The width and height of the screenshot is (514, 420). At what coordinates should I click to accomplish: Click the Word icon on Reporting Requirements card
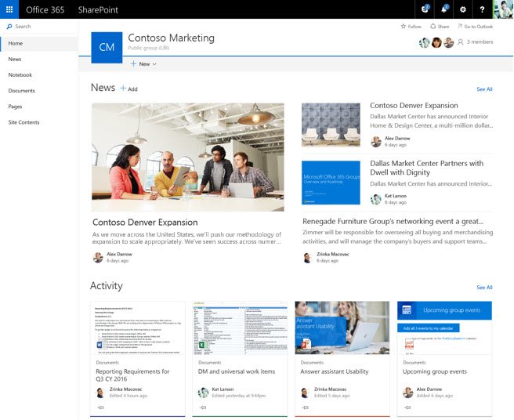click(x=100, y=345)
